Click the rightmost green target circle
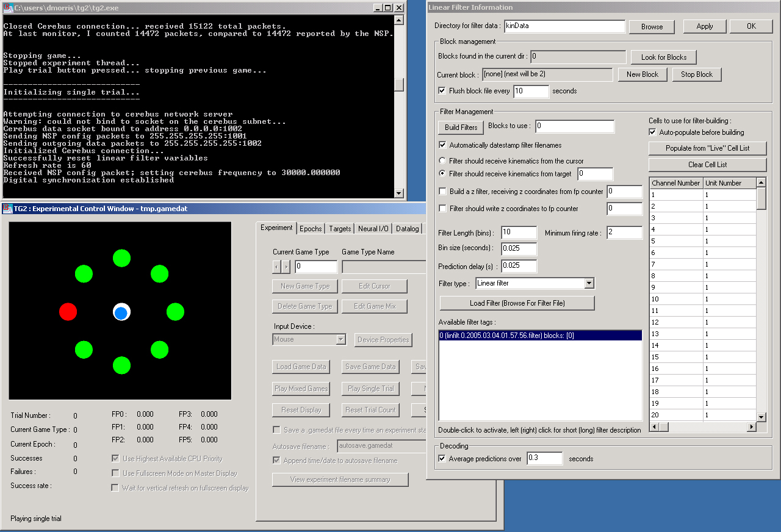The height and width of the screenshot is (532, 781). pos(175,312)
